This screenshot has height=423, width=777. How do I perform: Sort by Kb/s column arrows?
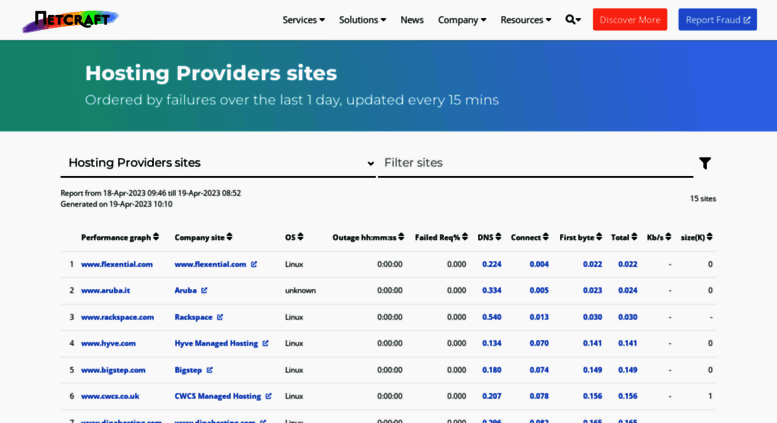[x=668, y=237]
